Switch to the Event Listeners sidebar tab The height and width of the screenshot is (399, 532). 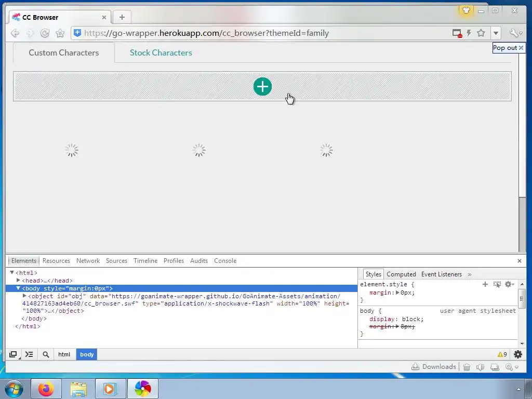pyautogui.click(x=442, y=274)
